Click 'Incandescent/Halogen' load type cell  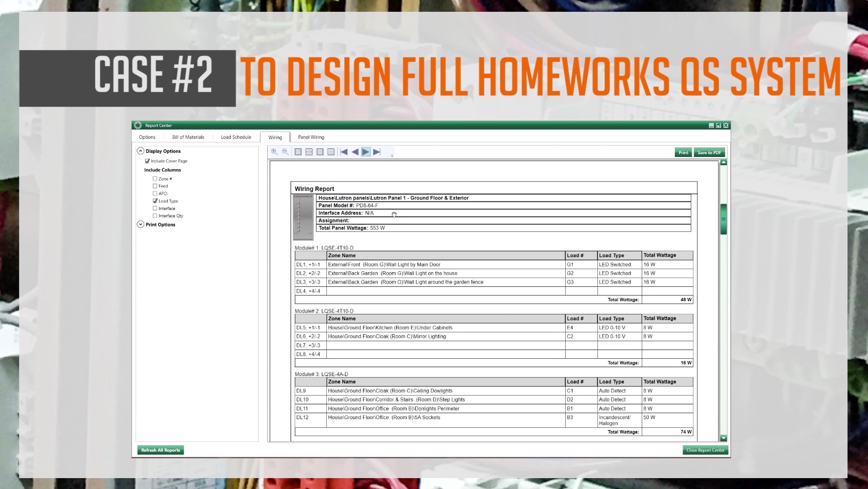point(620,420)
